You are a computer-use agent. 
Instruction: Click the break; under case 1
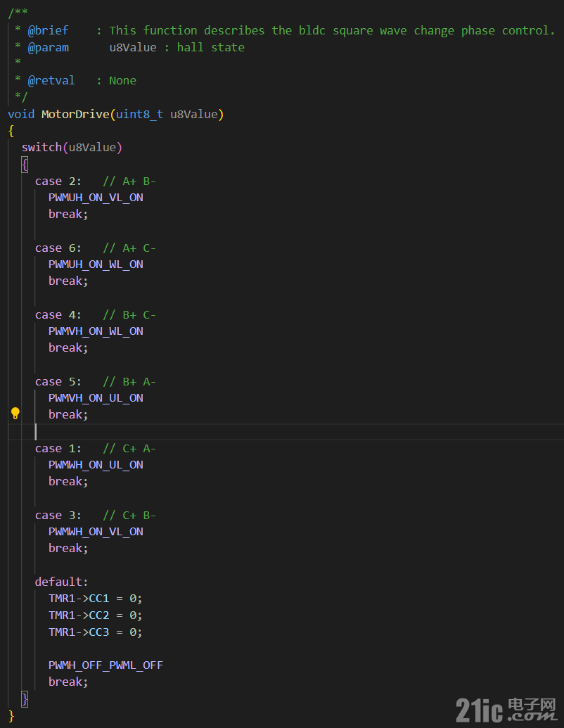point(68,482)
